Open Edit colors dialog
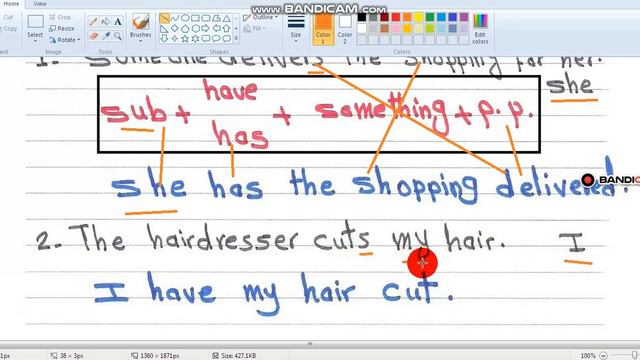Screen dimensions: 640x360 coord(480,29)
